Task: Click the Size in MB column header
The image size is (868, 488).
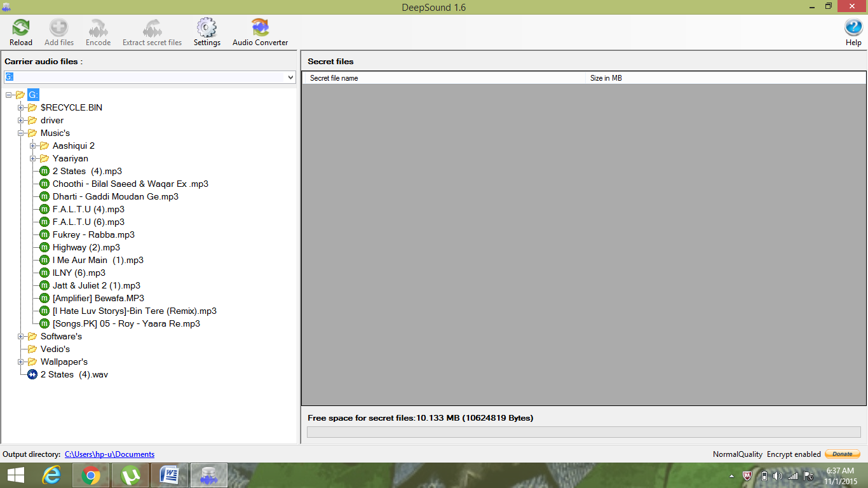Action: pos(726,78)
